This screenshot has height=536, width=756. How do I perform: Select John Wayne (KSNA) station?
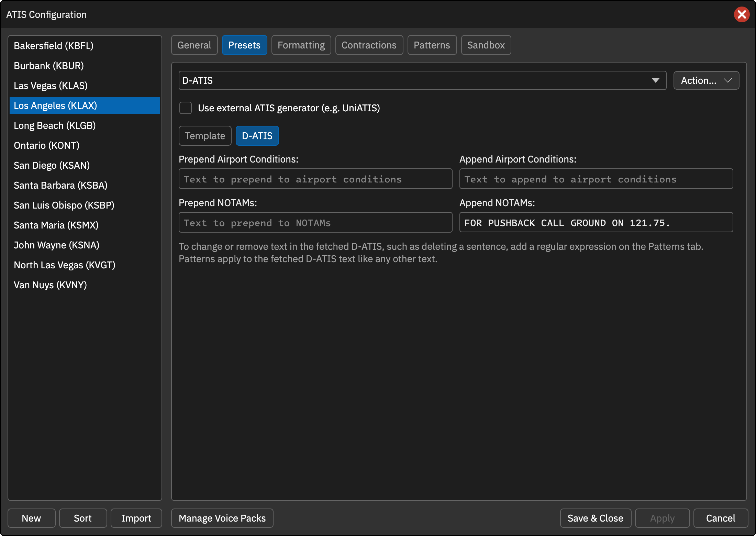85,245
